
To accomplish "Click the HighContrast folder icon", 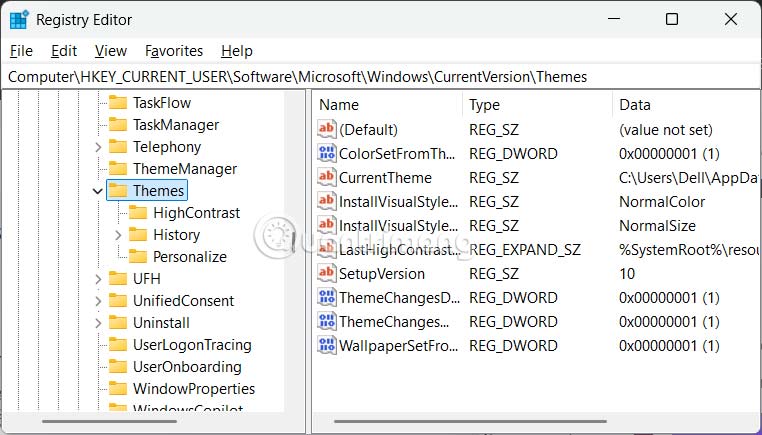I will point(138,213).
